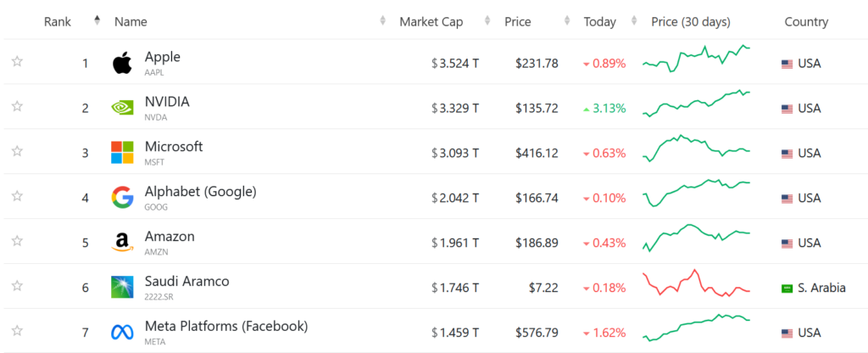
Task: Click the Apple company logo icon
Action: coord(122,63)
